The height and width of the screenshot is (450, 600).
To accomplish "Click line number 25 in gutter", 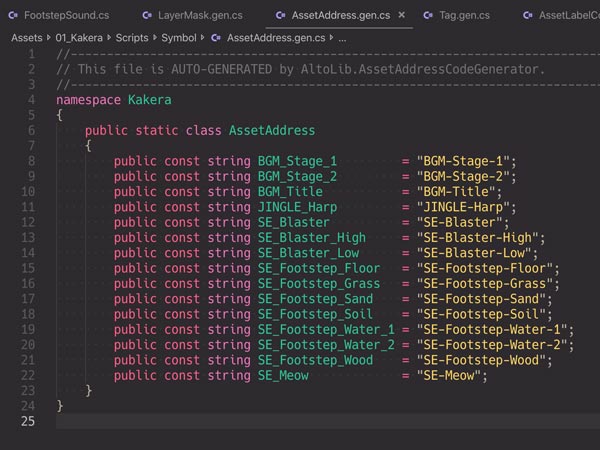I will tap(27, 422).
